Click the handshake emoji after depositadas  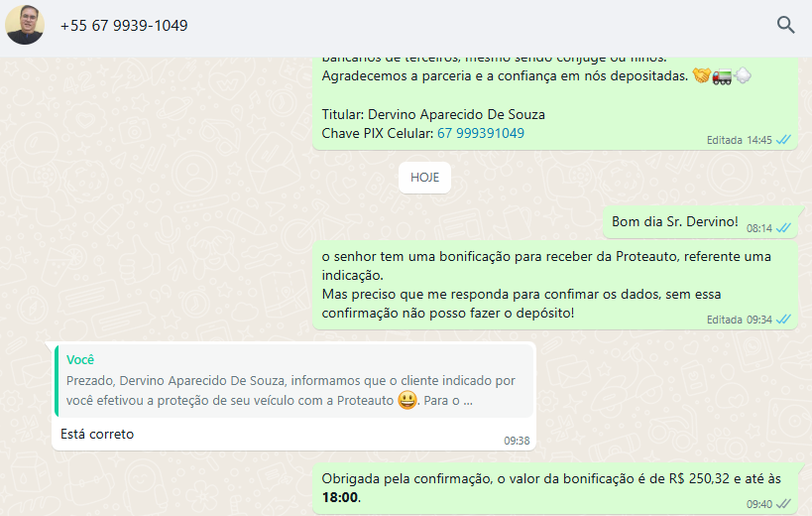tap(702, 75)
